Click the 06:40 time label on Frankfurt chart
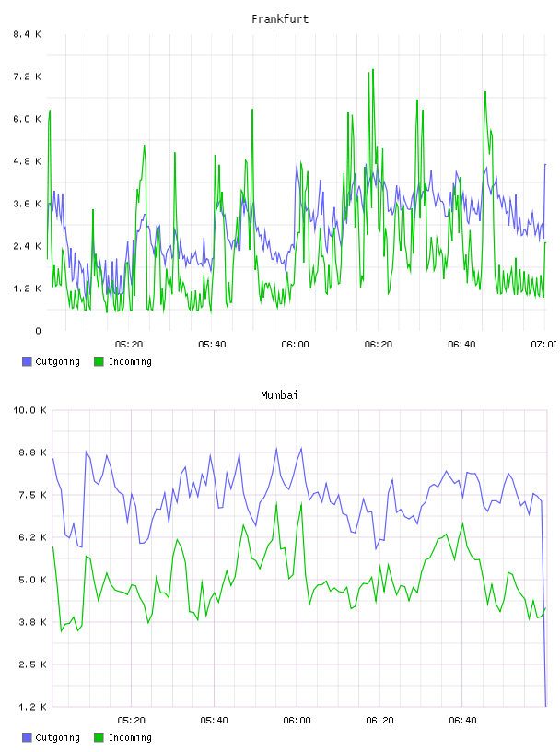 (x=461, y=345)
